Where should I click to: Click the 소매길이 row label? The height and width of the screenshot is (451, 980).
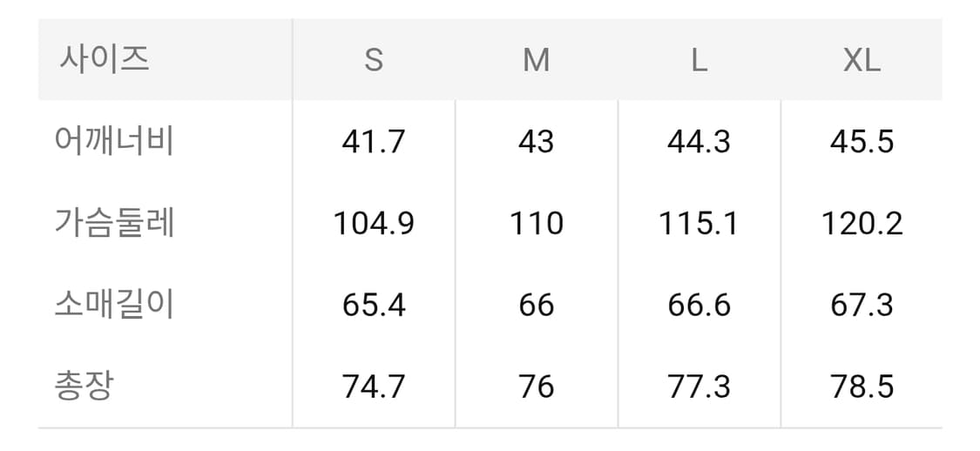click(x=115, y=305)
